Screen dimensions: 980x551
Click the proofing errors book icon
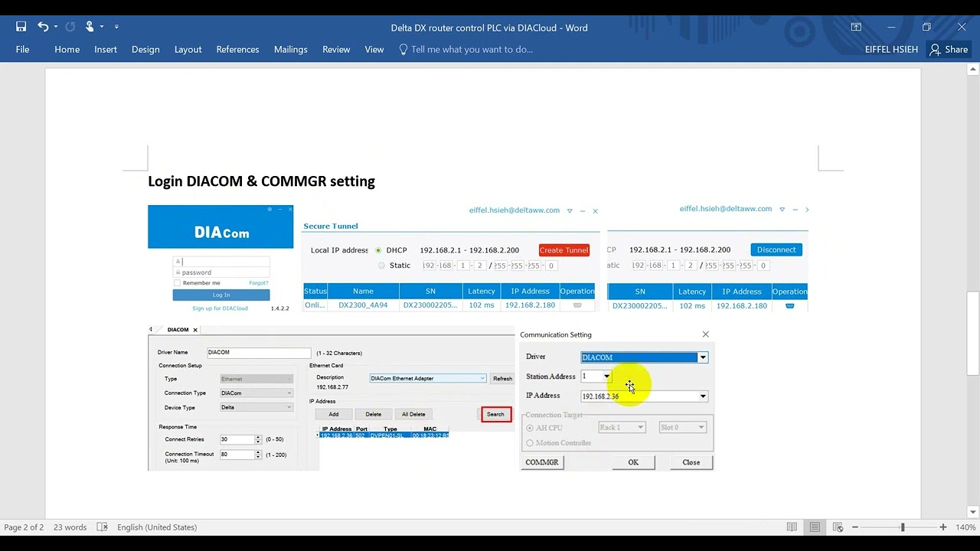102,527
